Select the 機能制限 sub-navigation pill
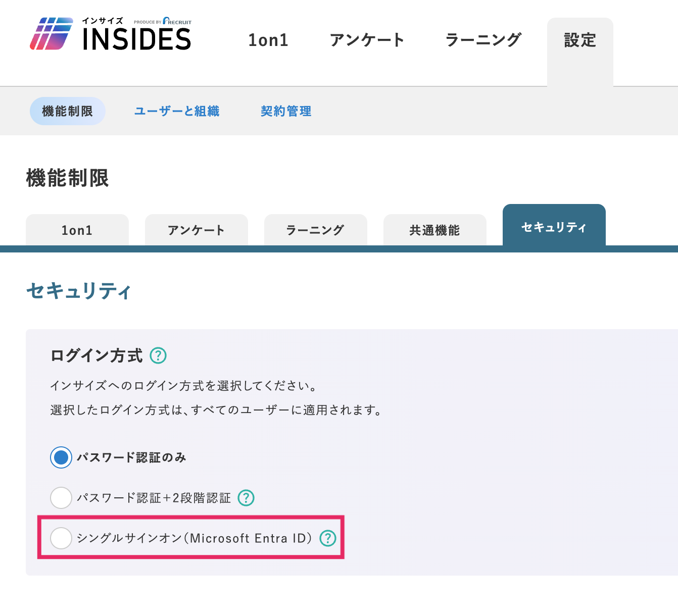678x616 pixels. pos(68,111)
